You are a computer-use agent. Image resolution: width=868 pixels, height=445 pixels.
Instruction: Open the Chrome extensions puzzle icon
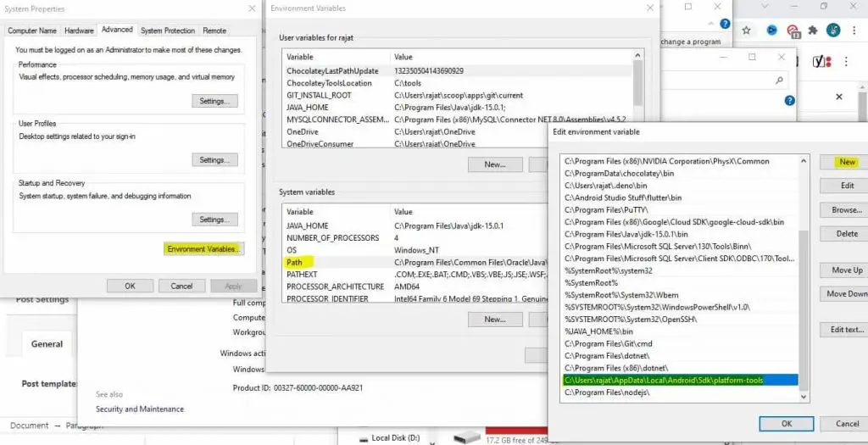pos(813,31)
